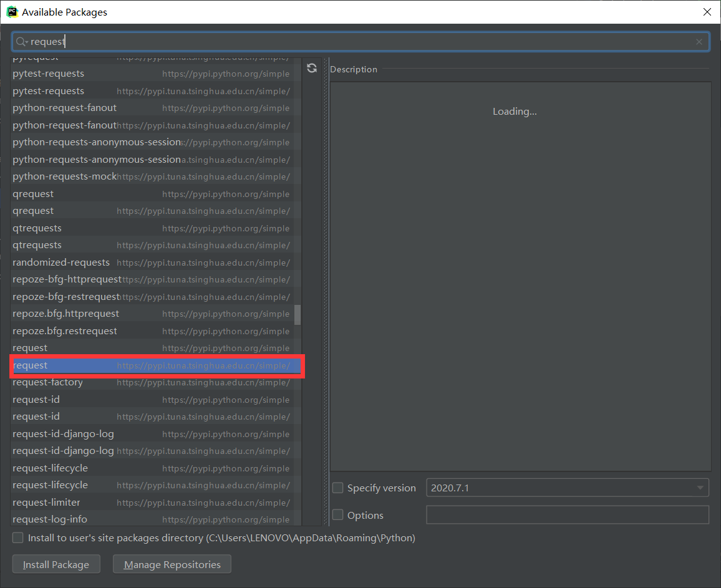The width and height of the screenshot is (721, 588).
Task: Open the version dropdown showing 2020.7.1
Action: point(568,488)
